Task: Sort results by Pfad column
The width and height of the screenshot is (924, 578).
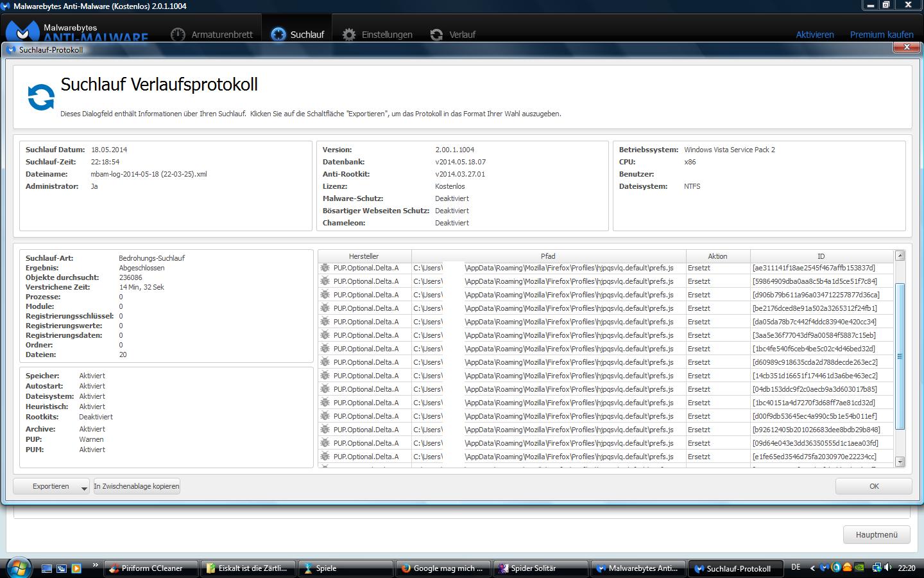Action: 548,256
